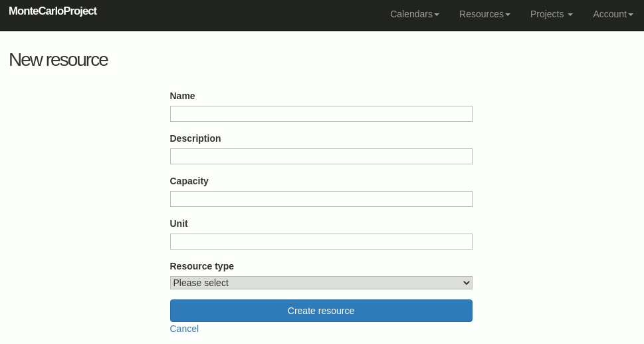
Task: Open the Account dropdown menu
Action: pyautogui.click(x=613, y=15)
